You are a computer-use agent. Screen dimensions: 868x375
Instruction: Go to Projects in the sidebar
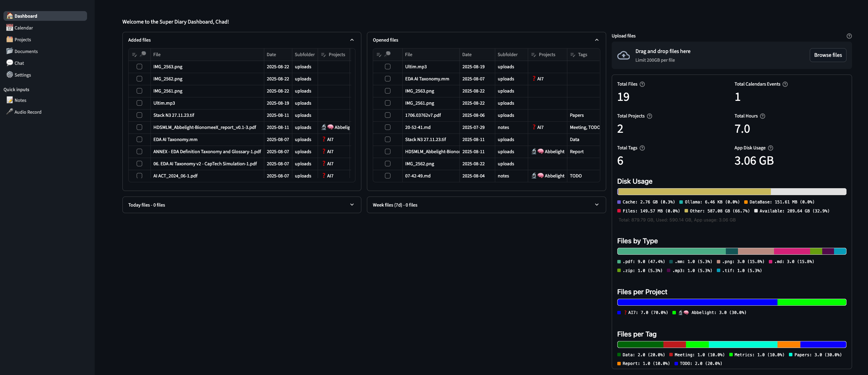pos(23,40)
